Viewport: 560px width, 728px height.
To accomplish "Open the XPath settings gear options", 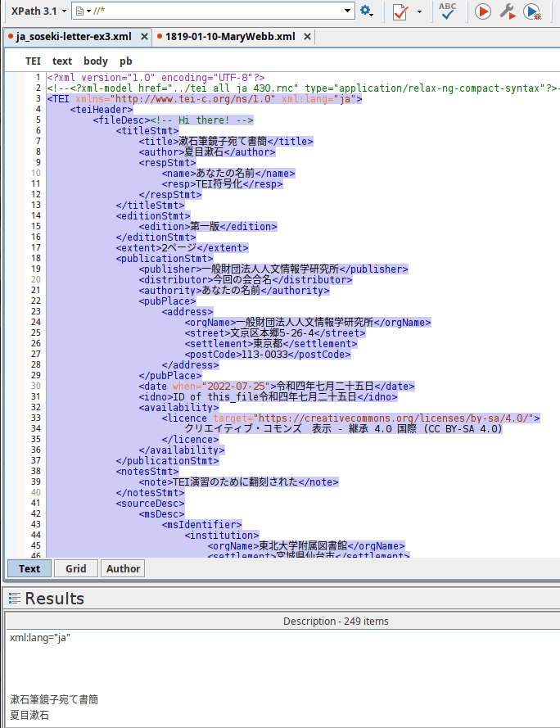I will (x=367, y=11).
